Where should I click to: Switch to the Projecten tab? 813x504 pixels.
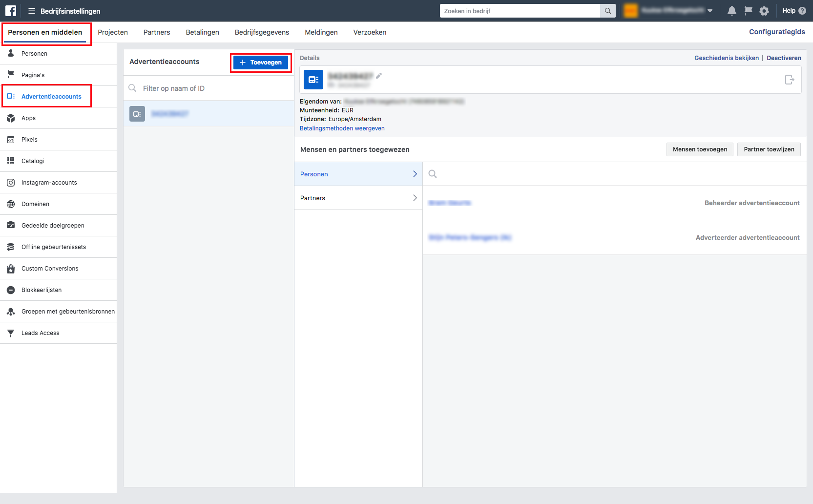pos(113,32)
